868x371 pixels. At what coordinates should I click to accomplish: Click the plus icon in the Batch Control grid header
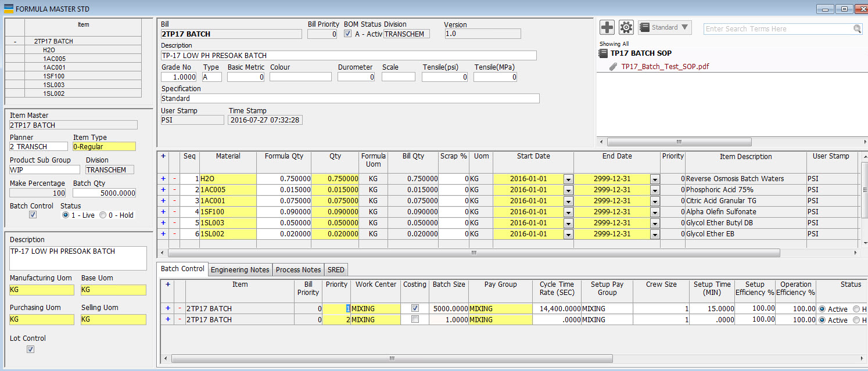[x=168, y=284]
